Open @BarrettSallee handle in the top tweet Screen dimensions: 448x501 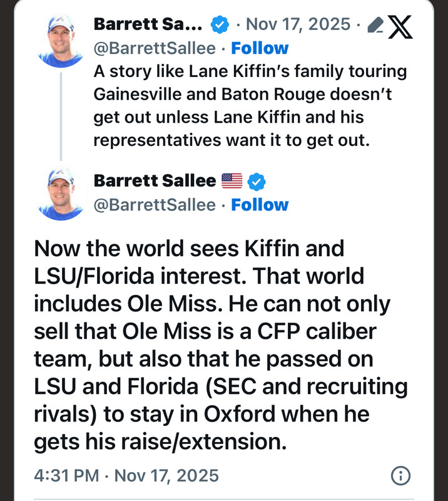click(154, 48)
